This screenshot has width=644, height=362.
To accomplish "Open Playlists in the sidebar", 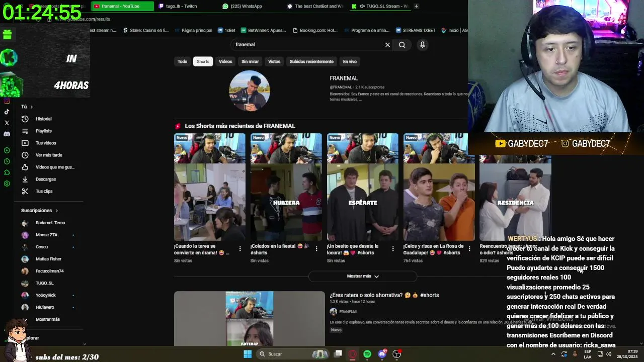I will click(x=43, y=131).
